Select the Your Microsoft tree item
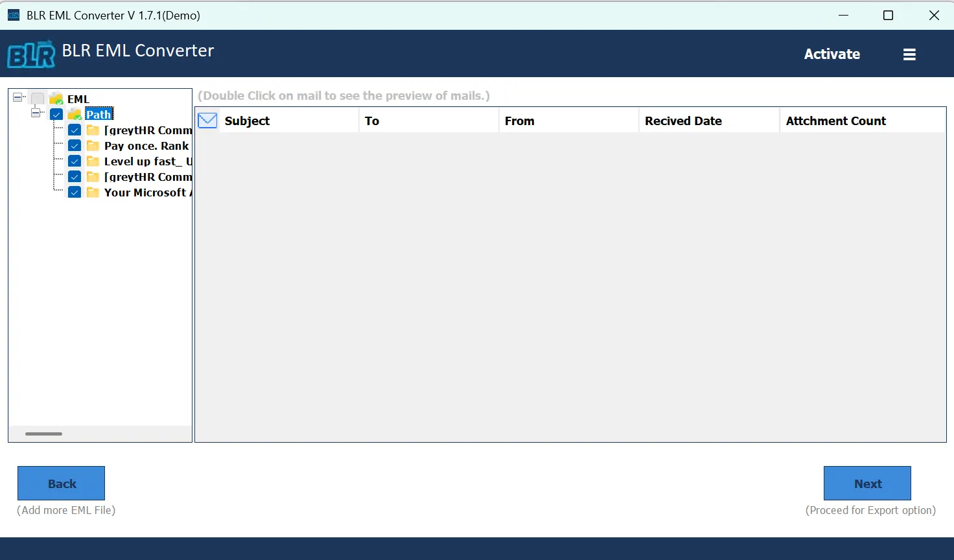Viewport: 954px width, 560px height. [146, 192]
